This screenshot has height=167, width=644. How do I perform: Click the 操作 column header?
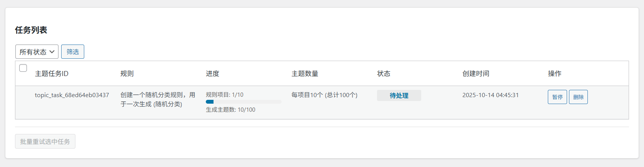click(x=555, y=74)
